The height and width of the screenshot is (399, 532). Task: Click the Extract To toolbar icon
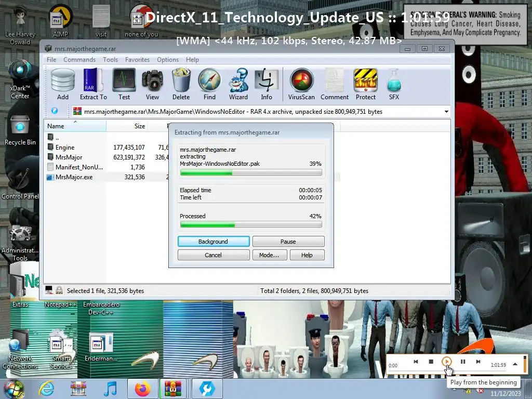coord(94,84)
